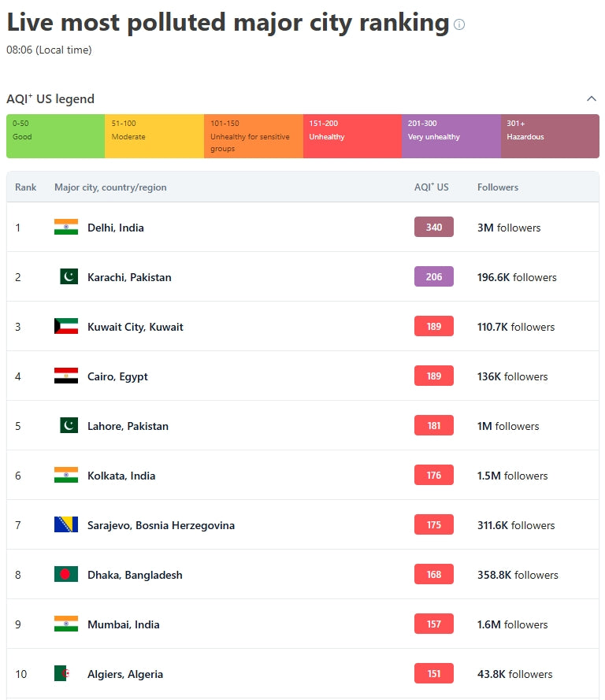Click the 340 AQI badge for Delhi
This screenshot has height=700, width=605.
[x=433, y=228]
